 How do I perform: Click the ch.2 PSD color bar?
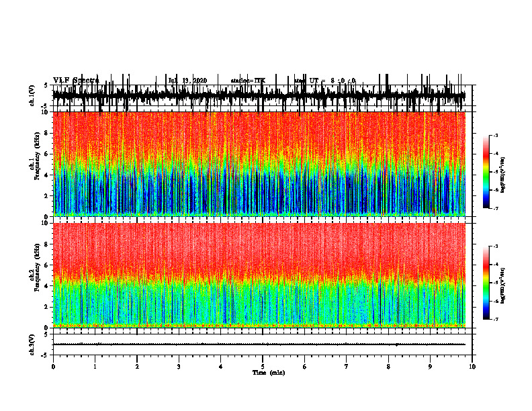click(486, 283)
